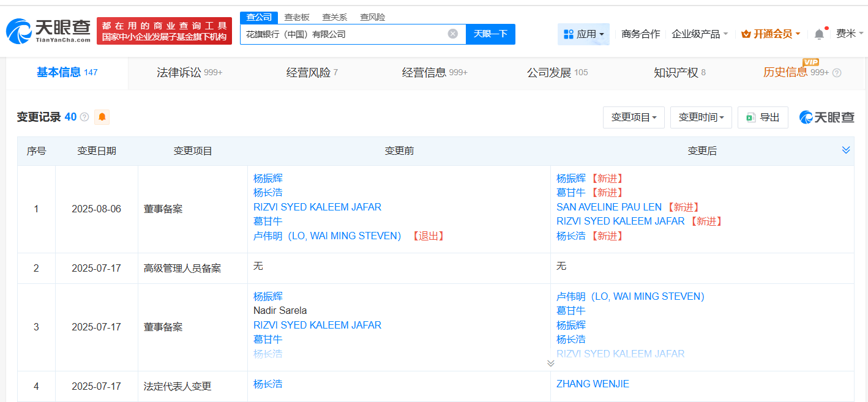
Task: Open 卢伟明 (LO, WAI MING STEVEN) in row 3
Action: pos(630,296)
